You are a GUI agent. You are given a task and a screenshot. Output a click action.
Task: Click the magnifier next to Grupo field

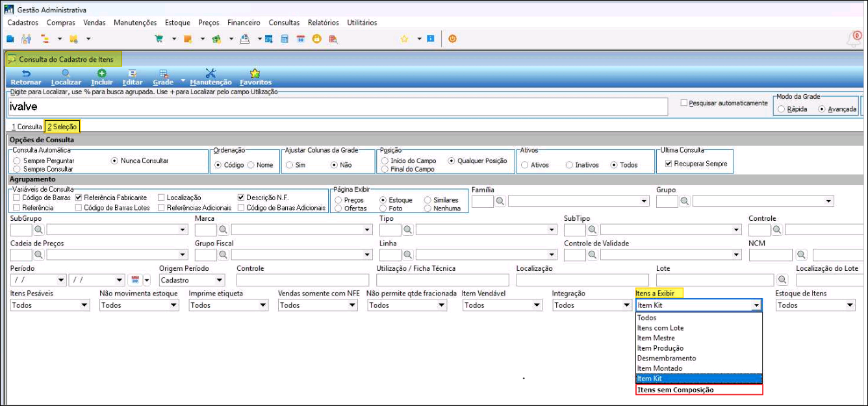click(685, 201)
